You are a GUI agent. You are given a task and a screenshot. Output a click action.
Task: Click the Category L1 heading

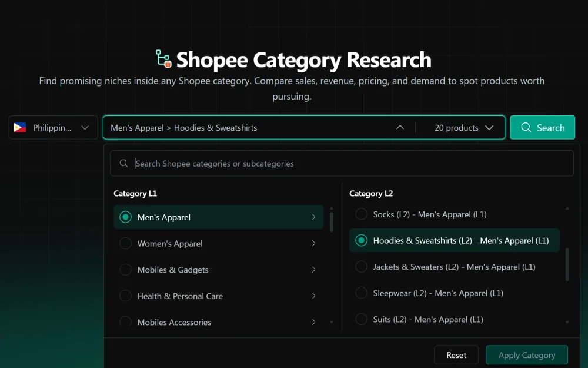(135, 193)
